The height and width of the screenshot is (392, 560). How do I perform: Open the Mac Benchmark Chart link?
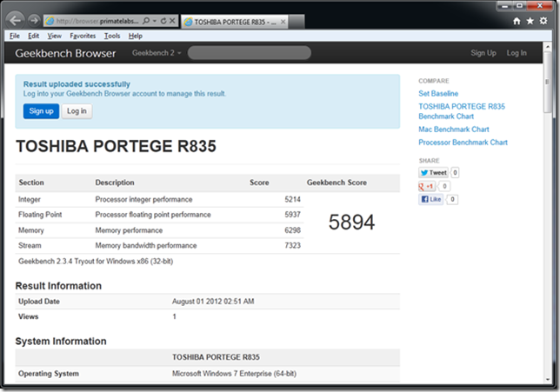(x=454, y=130)
